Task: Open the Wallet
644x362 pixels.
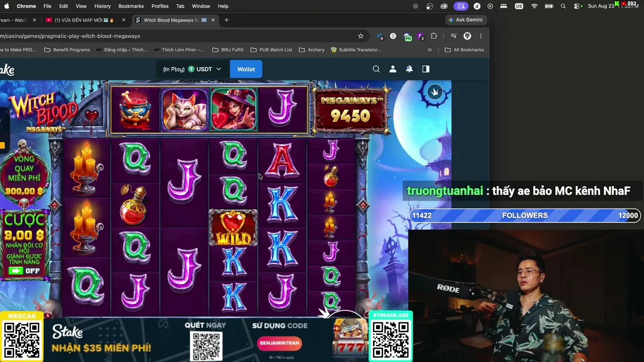Action: [x=246, y=69]
